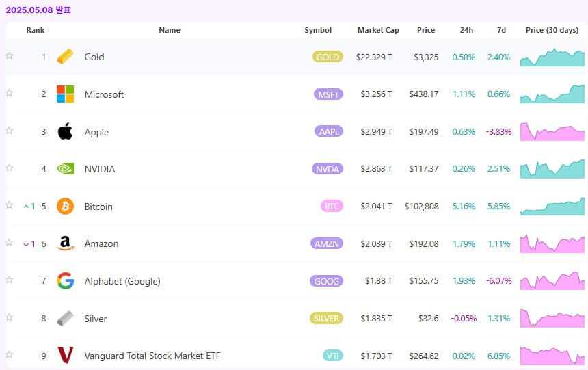Sort table by 24h change column

(466, 30)
